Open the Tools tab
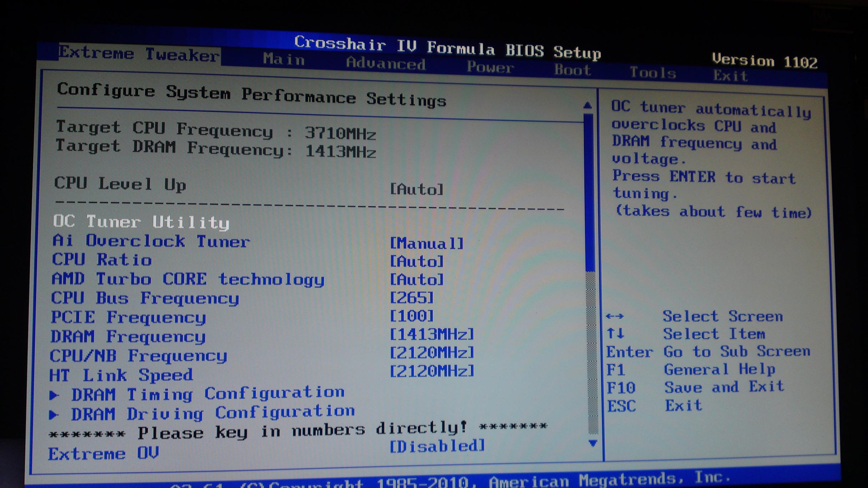868x488 pixels. click(653, 73)
